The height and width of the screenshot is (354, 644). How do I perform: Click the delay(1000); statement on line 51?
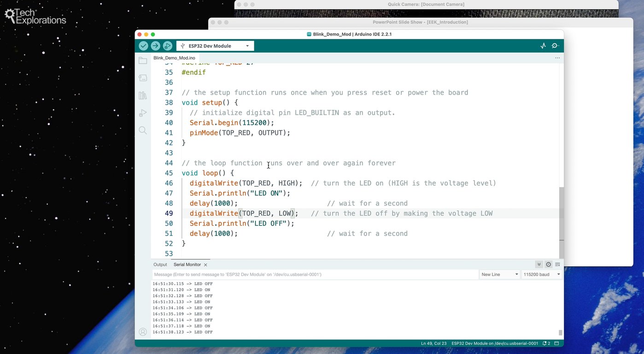[214, 234]
